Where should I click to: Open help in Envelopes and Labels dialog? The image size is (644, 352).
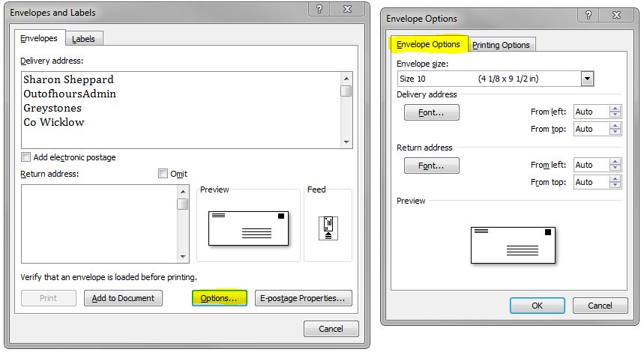click(319, 9)
